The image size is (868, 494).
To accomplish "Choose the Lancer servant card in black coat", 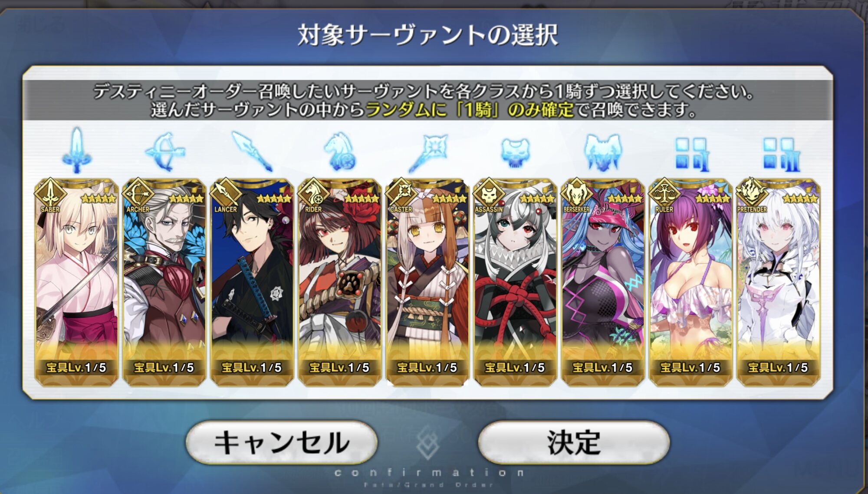I will pos(252,282).
